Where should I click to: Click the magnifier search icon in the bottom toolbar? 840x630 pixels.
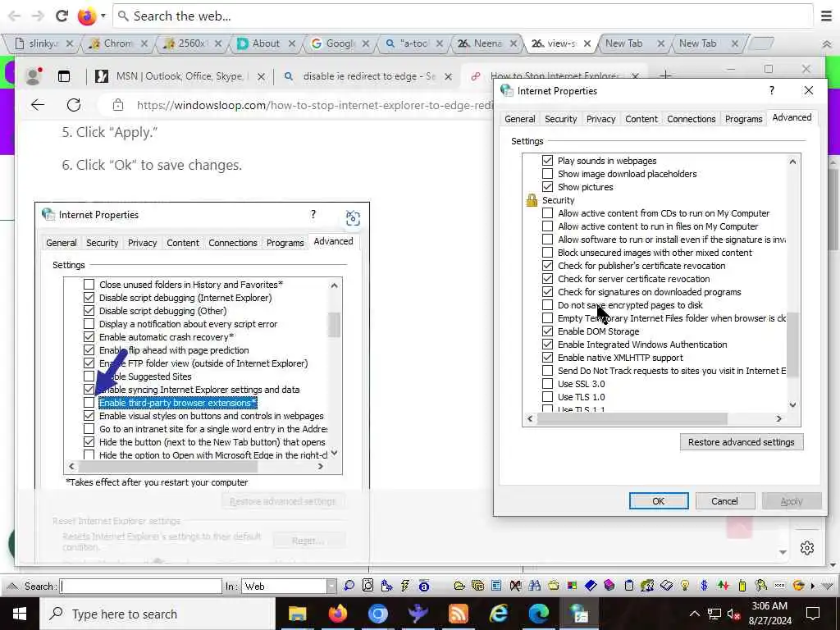pyautogui.click(x=349, y=586)
